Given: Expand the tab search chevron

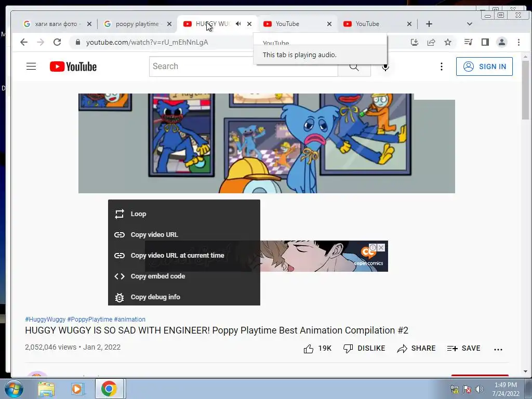Looking at the screenshot, I should point(470,24).
